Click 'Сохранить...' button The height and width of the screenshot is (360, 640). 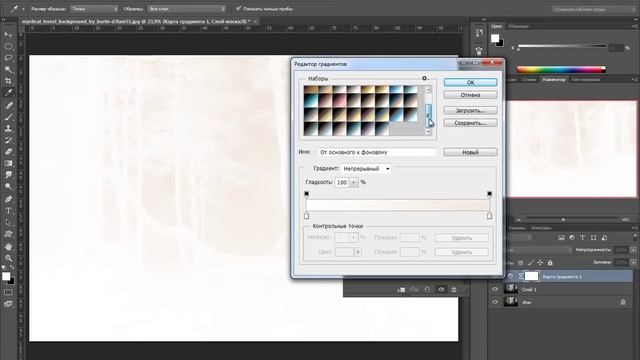(x=470, y=123)
